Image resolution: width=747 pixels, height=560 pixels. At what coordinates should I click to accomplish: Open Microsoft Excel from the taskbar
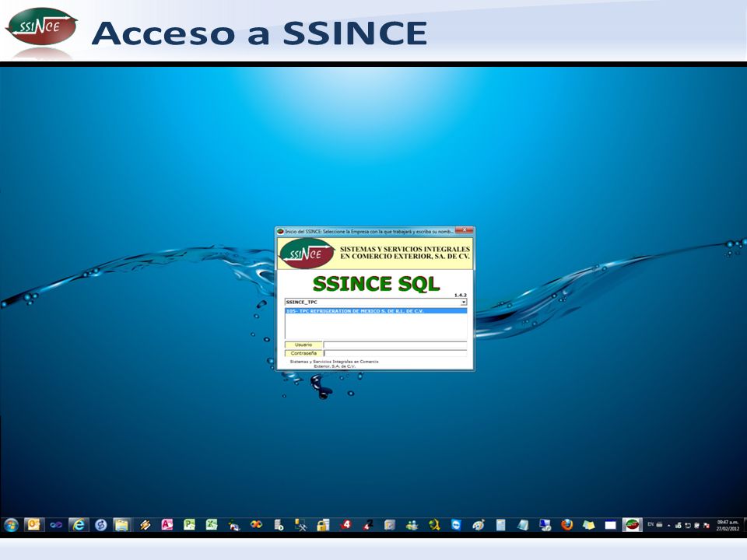click(211, 525)
